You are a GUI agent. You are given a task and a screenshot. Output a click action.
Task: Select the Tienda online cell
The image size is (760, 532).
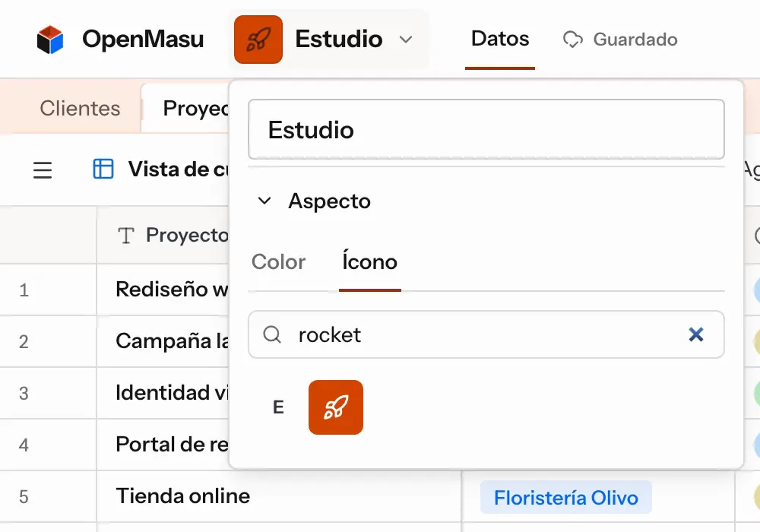(x=279, y=496)
